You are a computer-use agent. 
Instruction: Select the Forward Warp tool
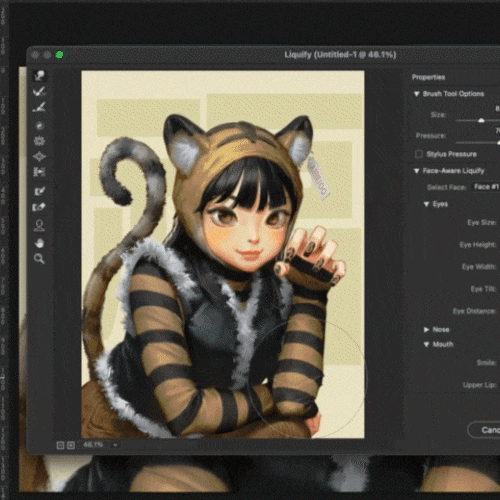coord(40,75)
